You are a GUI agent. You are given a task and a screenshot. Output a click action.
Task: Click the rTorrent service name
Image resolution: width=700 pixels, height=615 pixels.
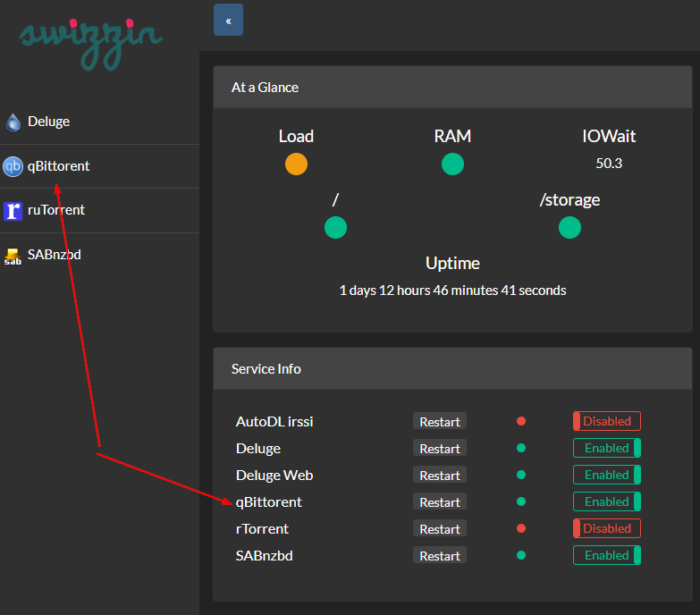click(262, 528)
